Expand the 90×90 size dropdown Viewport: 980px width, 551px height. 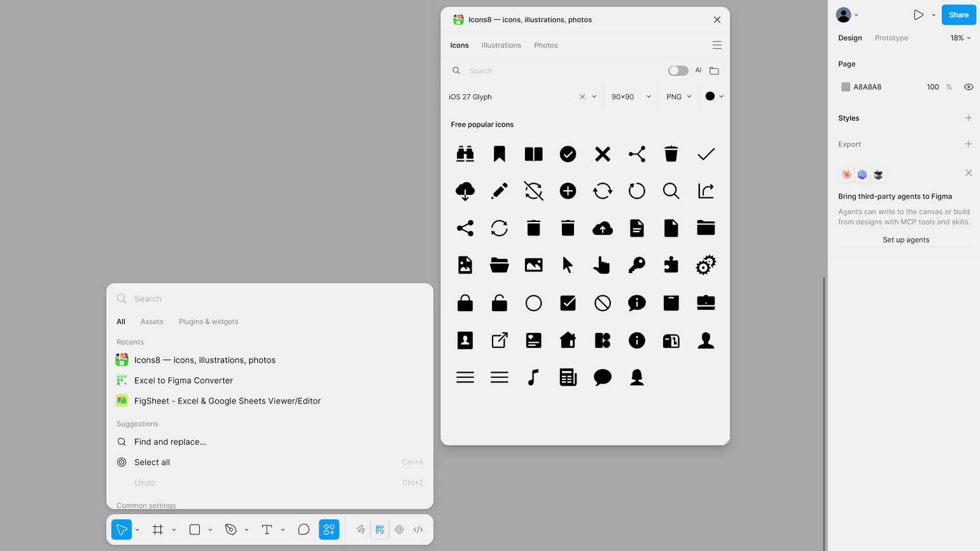click(x=631, y=97)
